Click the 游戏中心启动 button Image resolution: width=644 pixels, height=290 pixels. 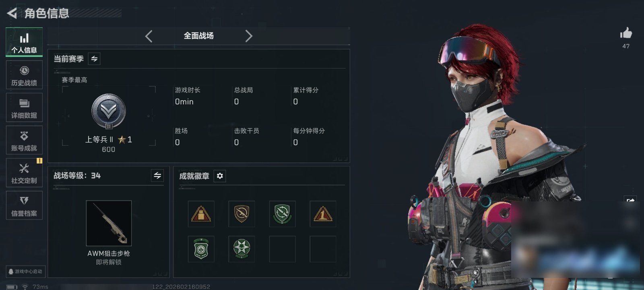point(25,271)
